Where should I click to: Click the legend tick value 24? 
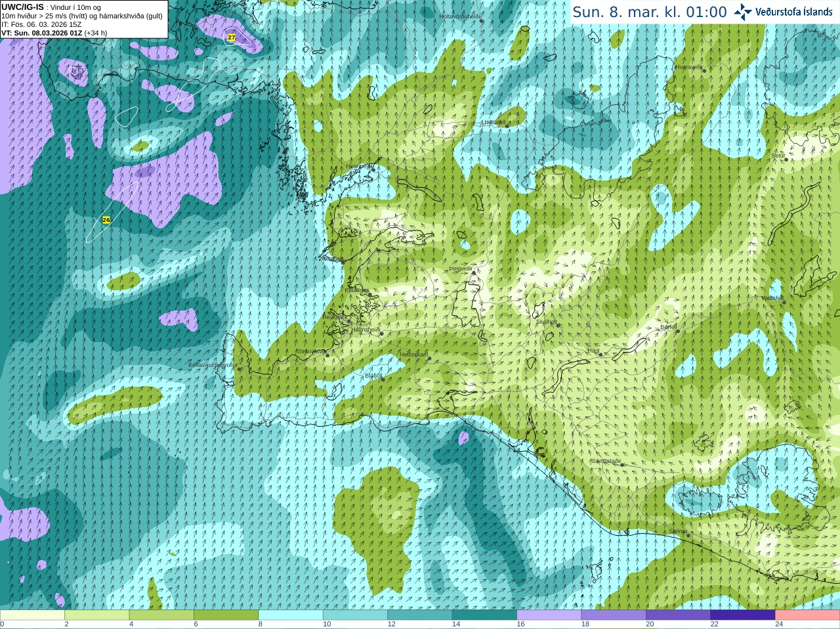[779, 624]
